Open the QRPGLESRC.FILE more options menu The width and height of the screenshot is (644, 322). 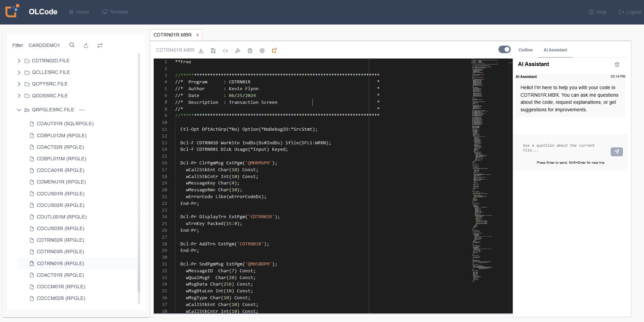(82, 110)
